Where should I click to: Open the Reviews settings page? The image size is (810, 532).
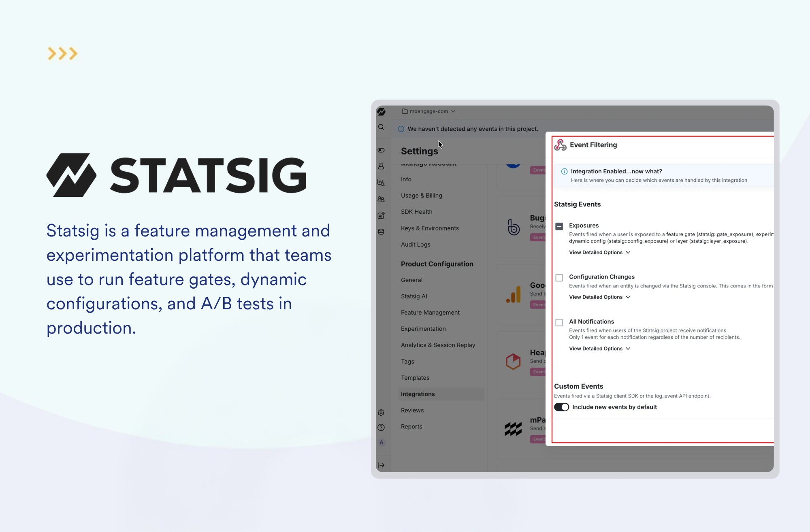click(412, 410)
